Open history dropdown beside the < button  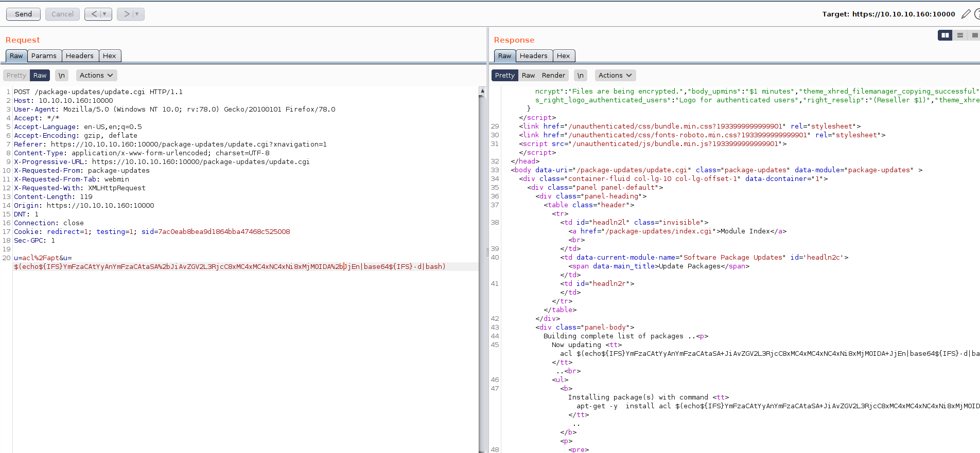point(105,14)
